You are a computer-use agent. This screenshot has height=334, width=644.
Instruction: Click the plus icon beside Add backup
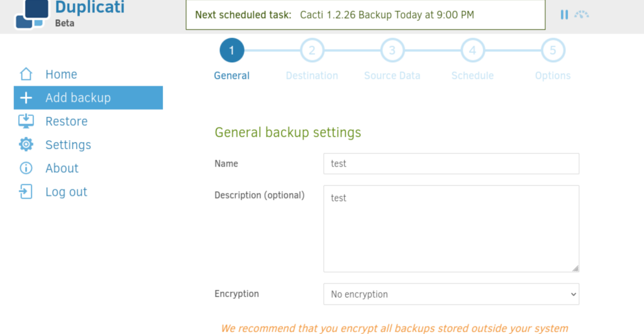[26, 97]
